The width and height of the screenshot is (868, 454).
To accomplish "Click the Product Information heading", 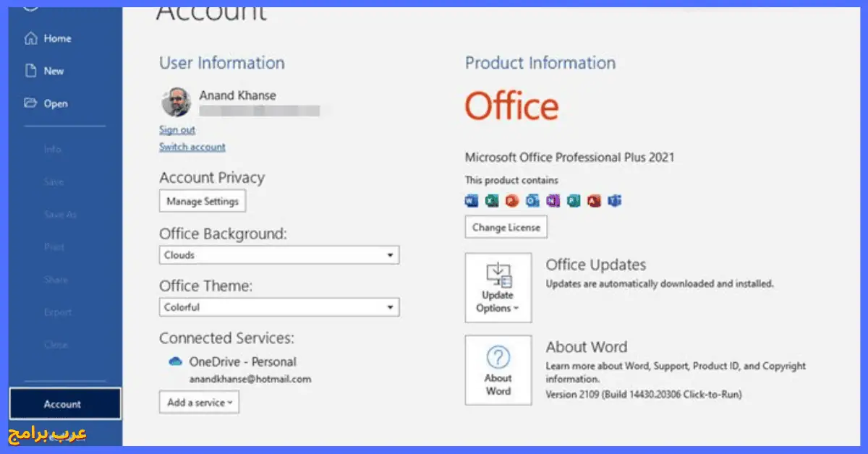I will (540, 63).
